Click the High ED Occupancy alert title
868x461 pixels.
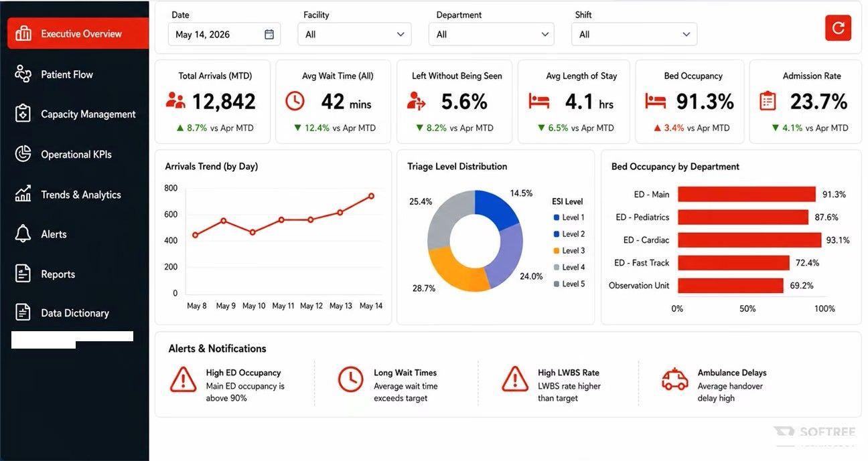coord(243,373)
